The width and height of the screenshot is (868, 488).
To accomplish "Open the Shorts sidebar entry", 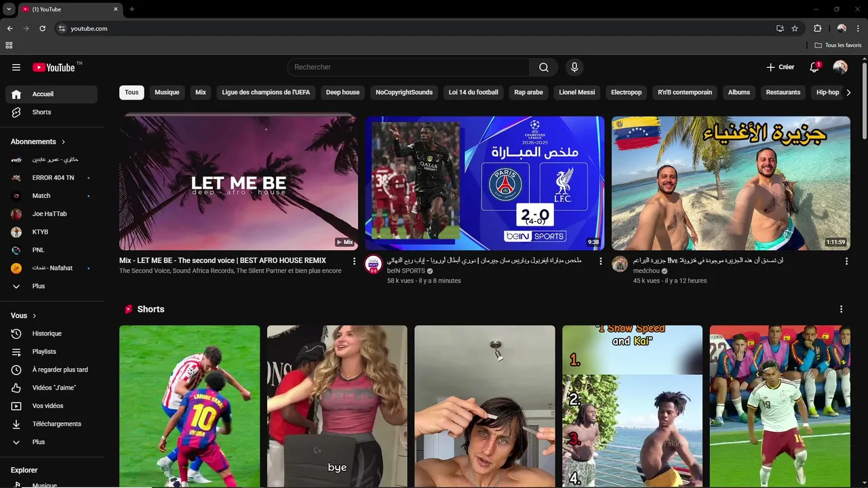I will click(x=52, y=112).
